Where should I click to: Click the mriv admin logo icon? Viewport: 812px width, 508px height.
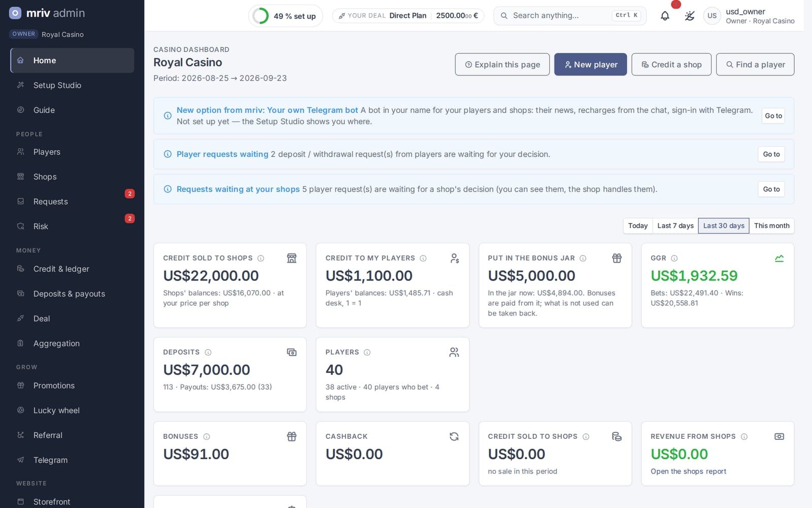pos(15,13)
